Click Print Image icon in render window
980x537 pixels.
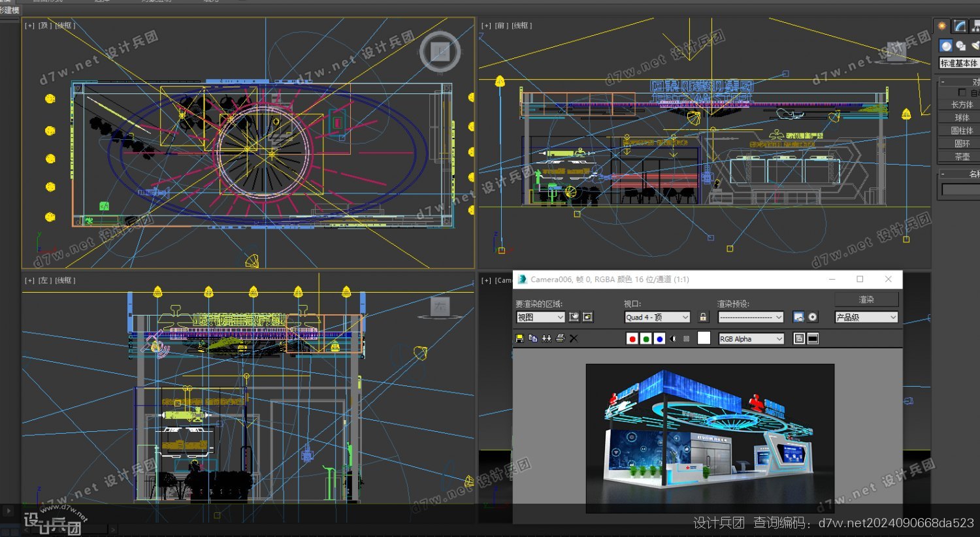coord(560,338)
